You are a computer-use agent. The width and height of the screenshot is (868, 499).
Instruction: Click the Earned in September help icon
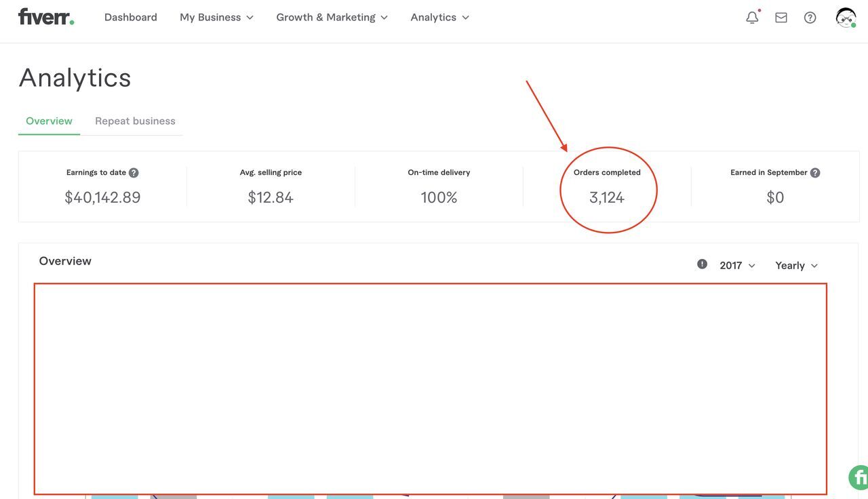[815, 173]
